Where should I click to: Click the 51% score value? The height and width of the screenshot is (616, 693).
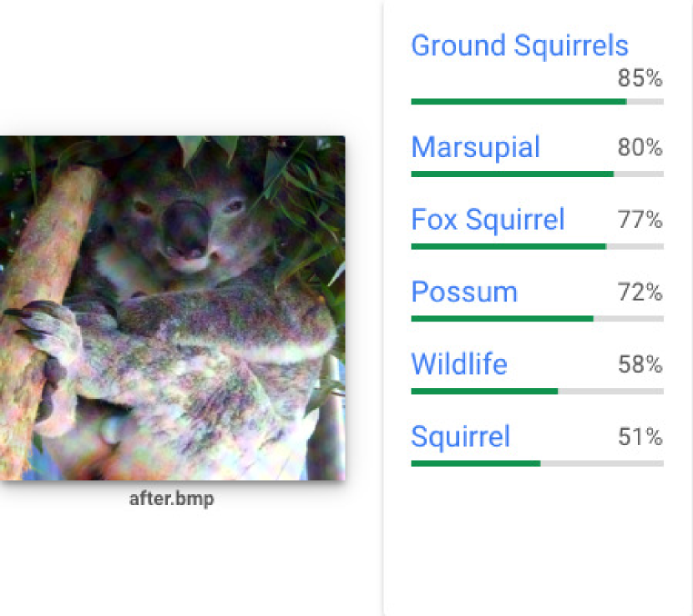tap(640, 437)
